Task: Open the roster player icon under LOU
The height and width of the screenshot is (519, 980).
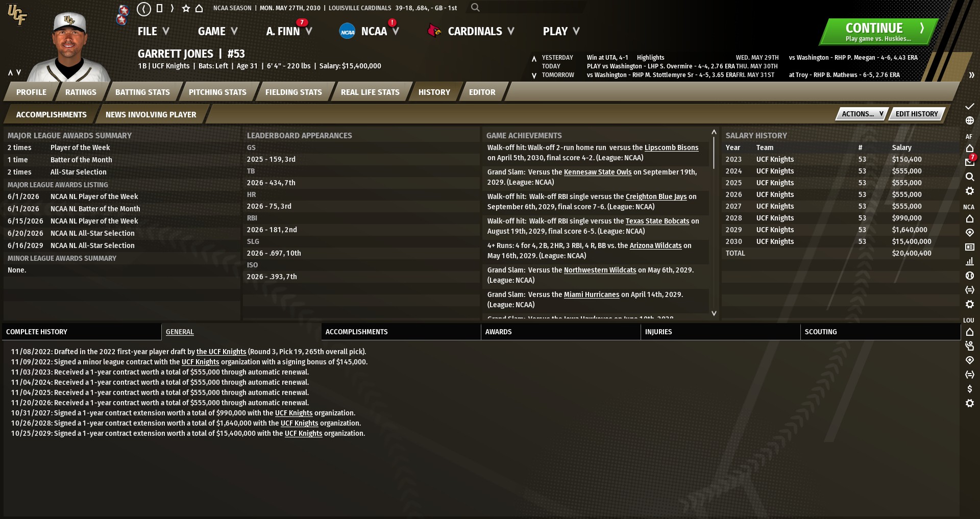Action: 970,346
